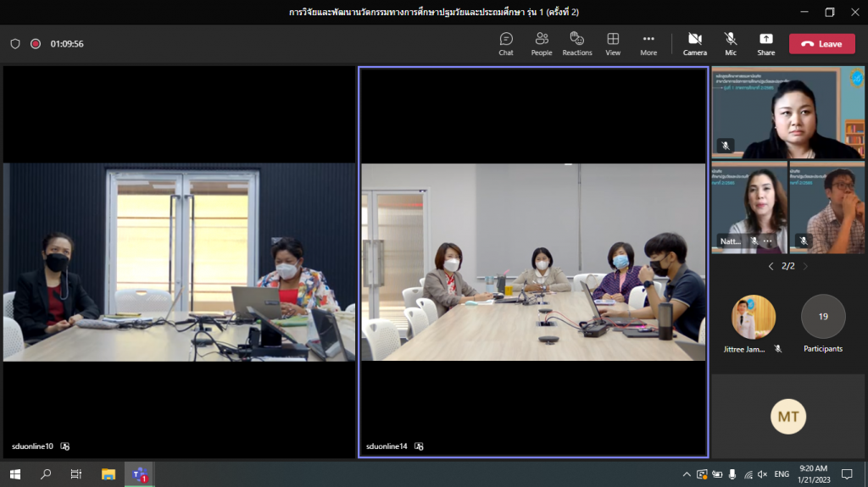The height and width of the screenshot is (487, 868).
Task: Click the shield security icon
Action: [15, 43]
